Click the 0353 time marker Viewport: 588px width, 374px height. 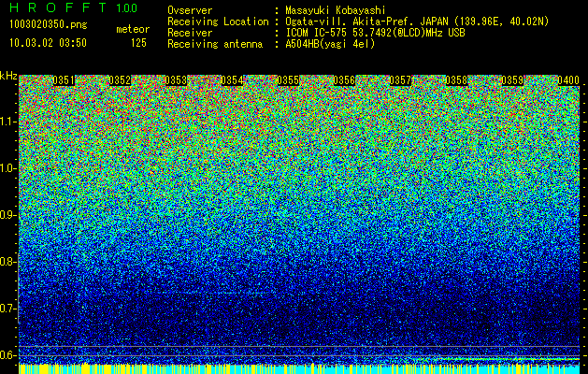[x=176, y=80]
